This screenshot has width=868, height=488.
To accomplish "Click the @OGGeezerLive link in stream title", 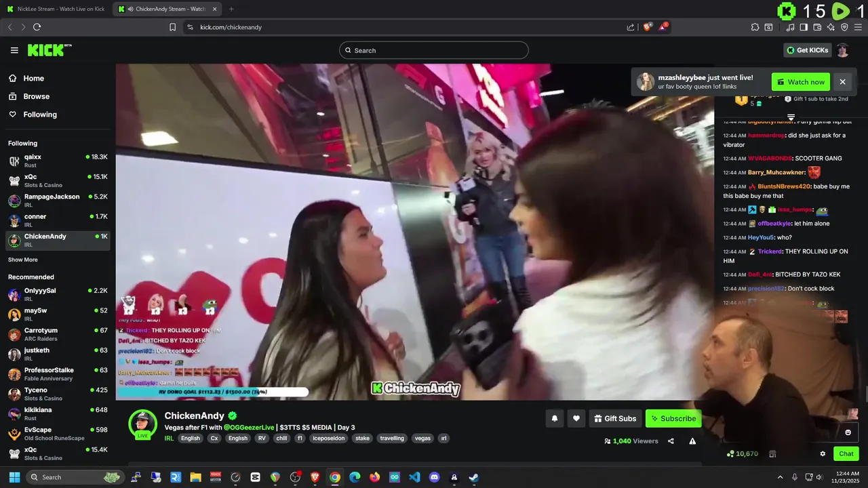I will [250, 428].
